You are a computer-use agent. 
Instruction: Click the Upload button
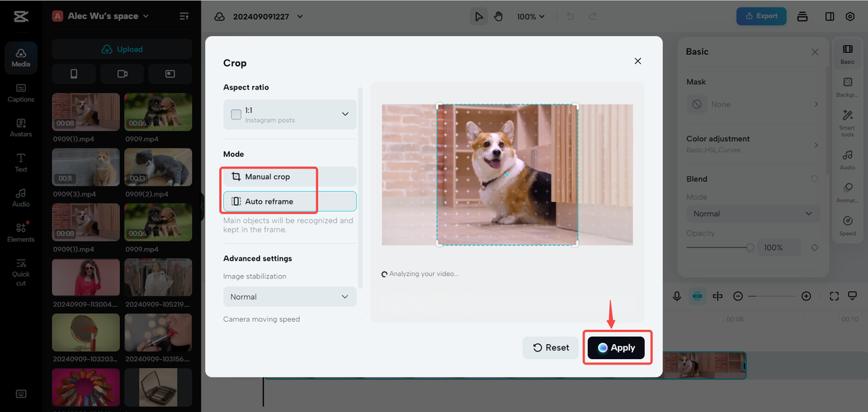pos(122,49)
